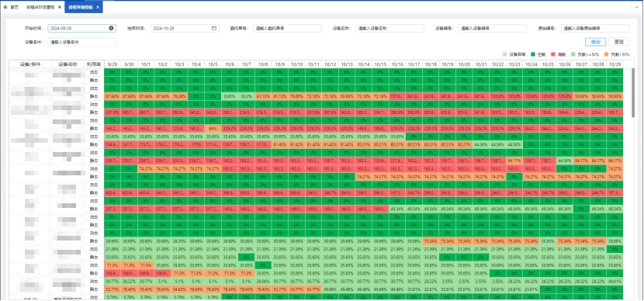Expand the tab list chevron at top right

[x=638, y=8]
